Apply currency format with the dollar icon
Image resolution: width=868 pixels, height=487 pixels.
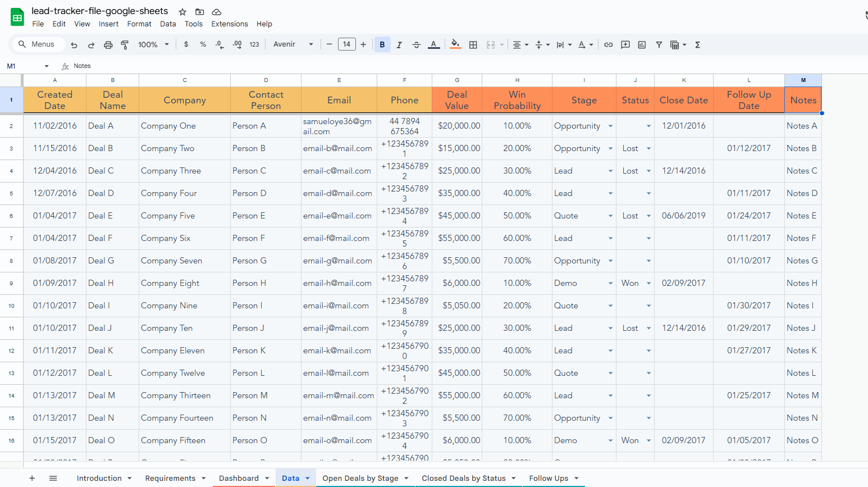(186, 44)
